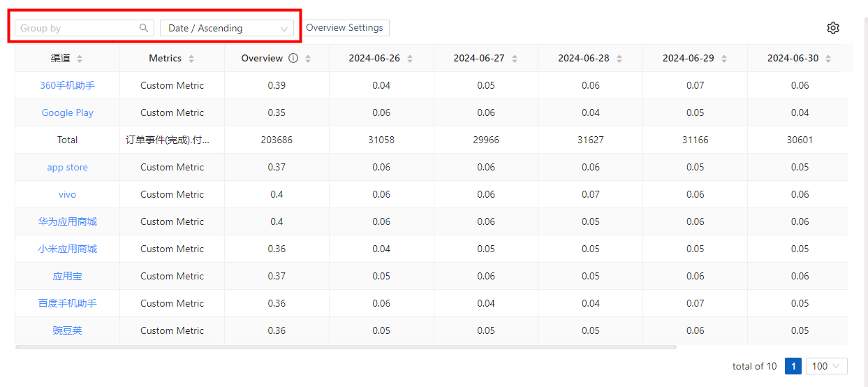Open Overview Settings
868x387 pixels.
[344, 28]
